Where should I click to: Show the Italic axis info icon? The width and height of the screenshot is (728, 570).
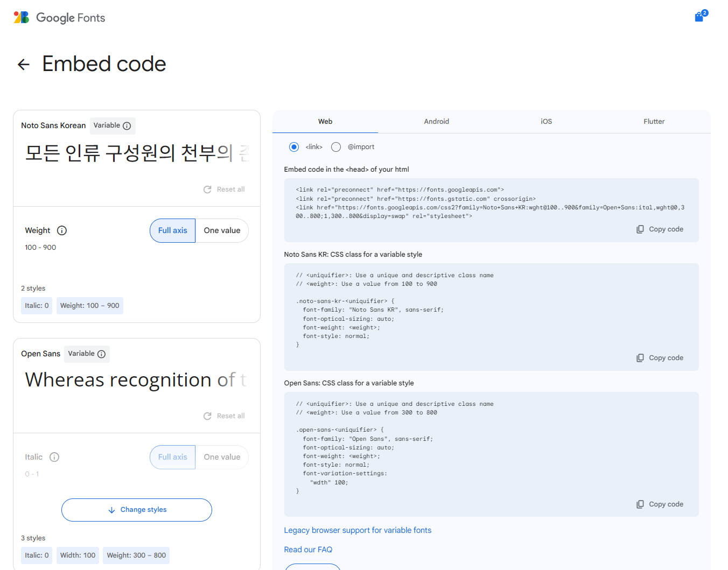coord(54,457)
